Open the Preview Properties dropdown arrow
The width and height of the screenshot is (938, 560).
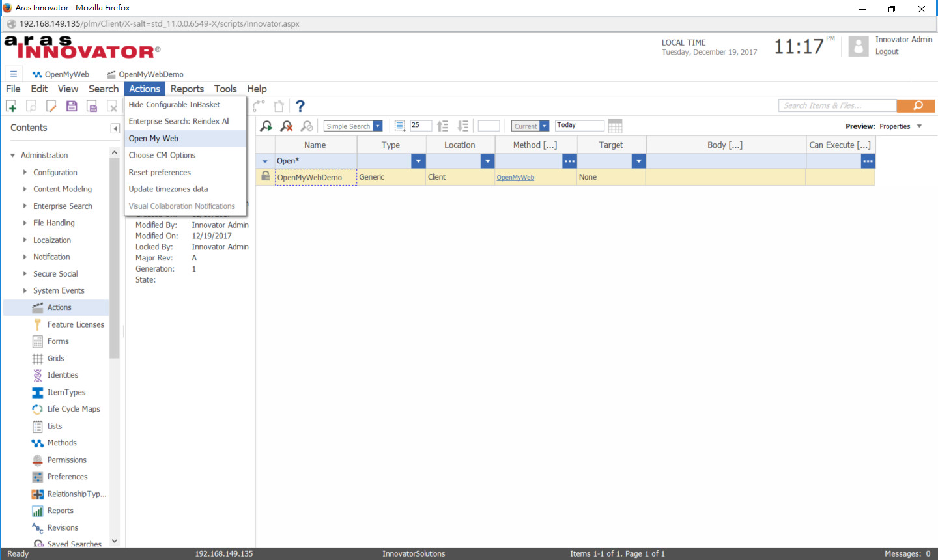pyautogui.click(x=919, y=126)
